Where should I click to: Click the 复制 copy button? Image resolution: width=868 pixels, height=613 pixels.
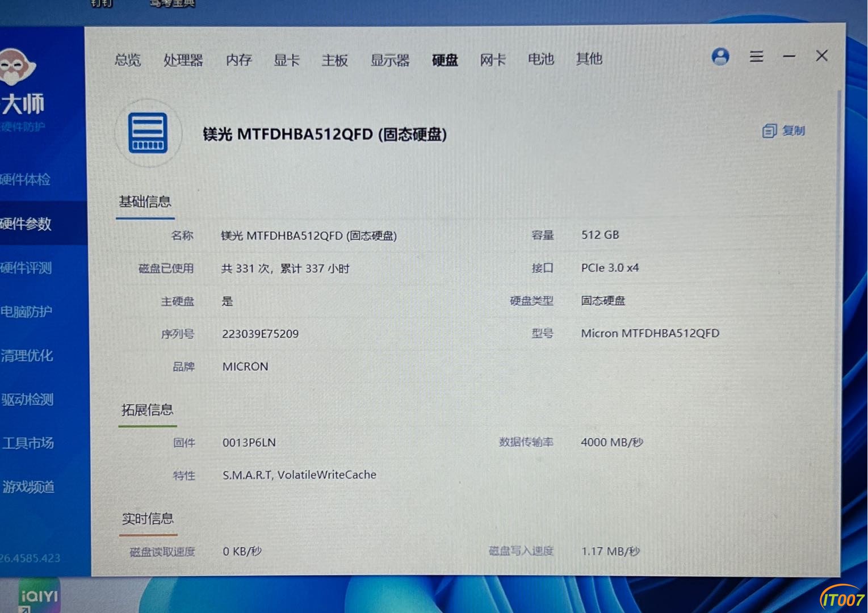coord(783,131)
